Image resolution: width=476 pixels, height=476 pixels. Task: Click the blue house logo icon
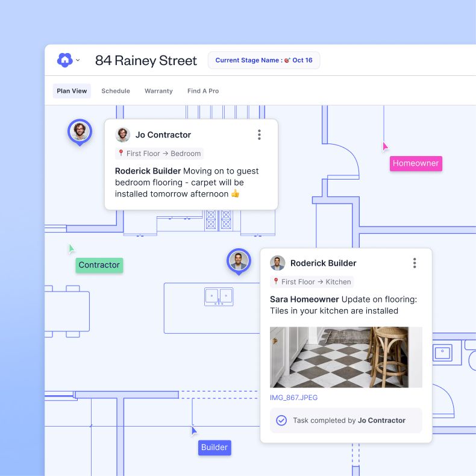[x=64, y=60]
